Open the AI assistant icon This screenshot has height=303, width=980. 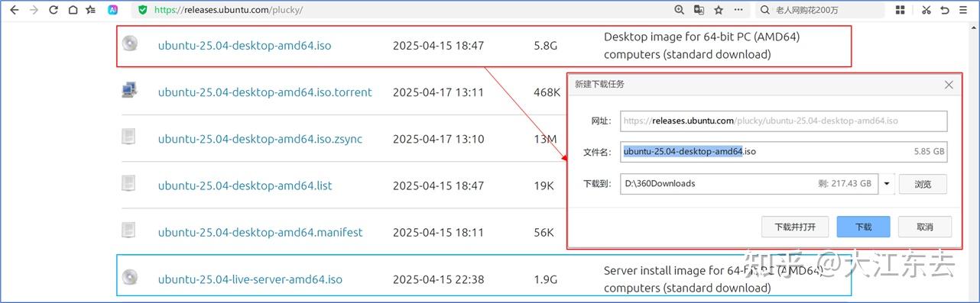click(113, 10)
